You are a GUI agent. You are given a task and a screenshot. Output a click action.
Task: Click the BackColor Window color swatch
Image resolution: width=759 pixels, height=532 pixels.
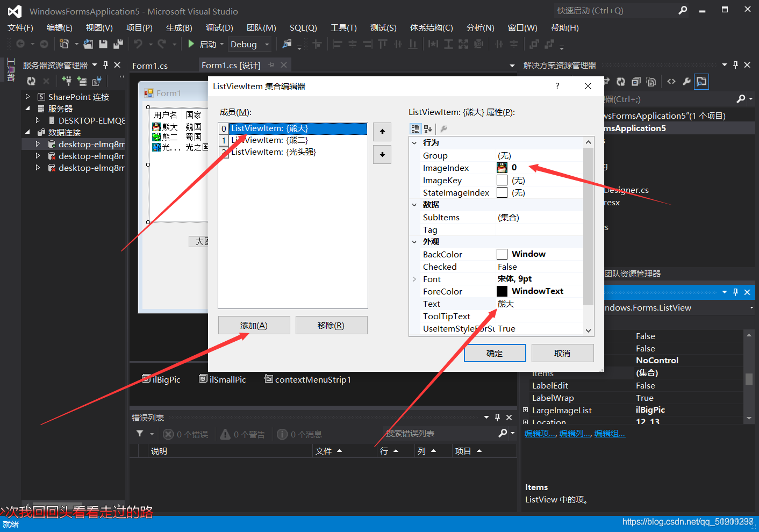[502, 254]
